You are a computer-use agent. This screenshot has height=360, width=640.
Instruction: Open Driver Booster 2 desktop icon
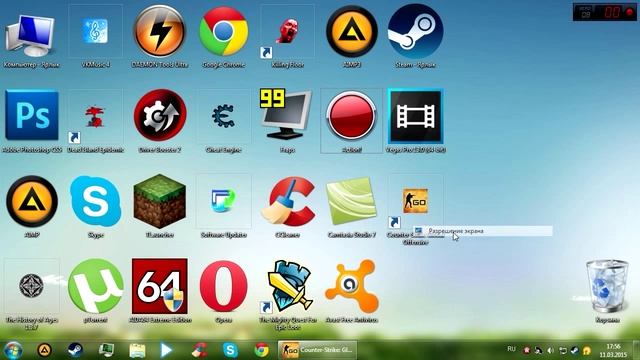coord(160,121)
